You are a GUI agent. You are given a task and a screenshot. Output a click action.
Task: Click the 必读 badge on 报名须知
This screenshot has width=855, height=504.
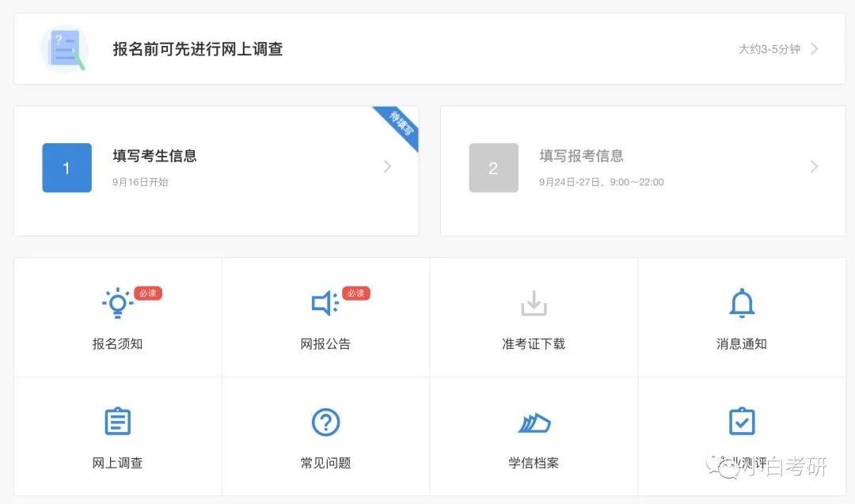tap(146, 293)
